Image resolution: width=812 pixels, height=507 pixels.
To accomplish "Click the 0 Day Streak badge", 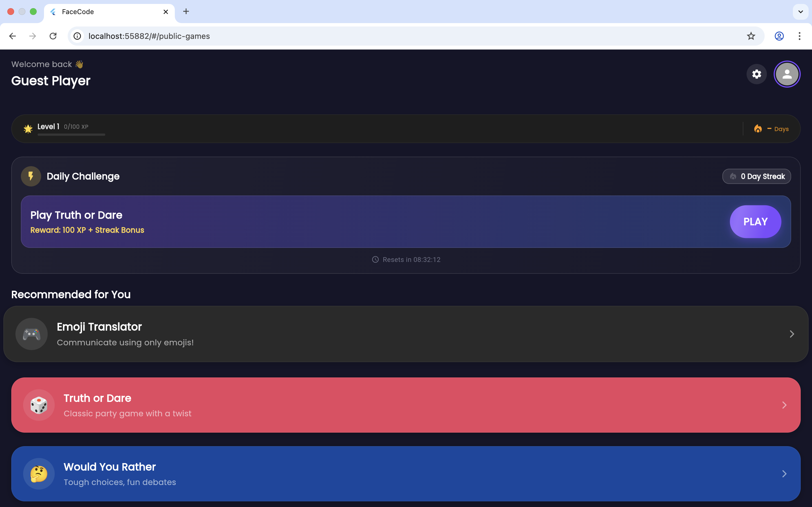I will point(756,176).
